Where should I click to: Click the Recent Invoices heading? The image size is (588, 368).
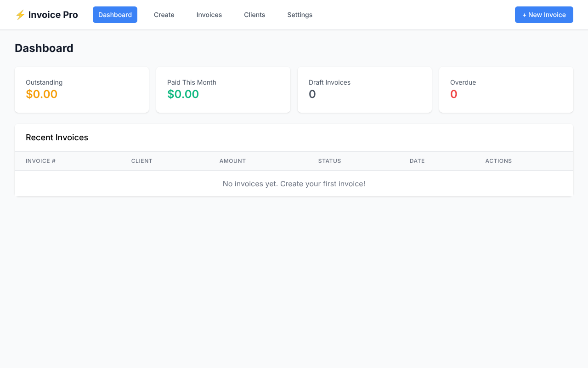click(57, 138)
